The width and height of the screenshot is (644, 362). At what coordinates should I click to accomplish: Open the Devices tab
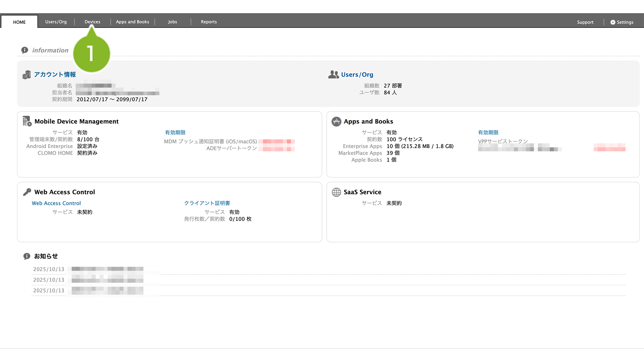point(92,22)
